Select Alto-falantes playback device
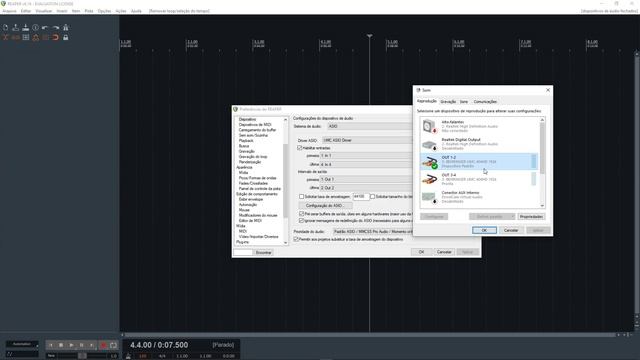 pos(479,127)
